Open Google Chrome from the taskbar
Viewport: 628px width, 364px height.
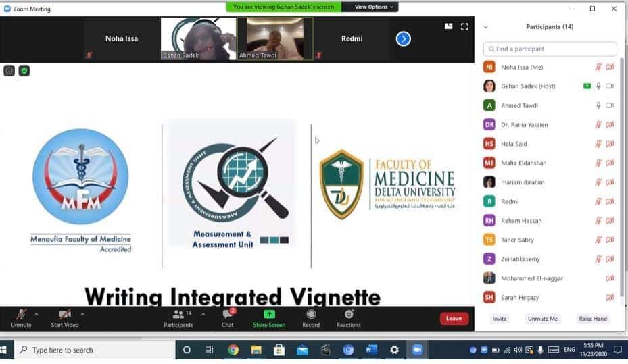coord(233,350)
